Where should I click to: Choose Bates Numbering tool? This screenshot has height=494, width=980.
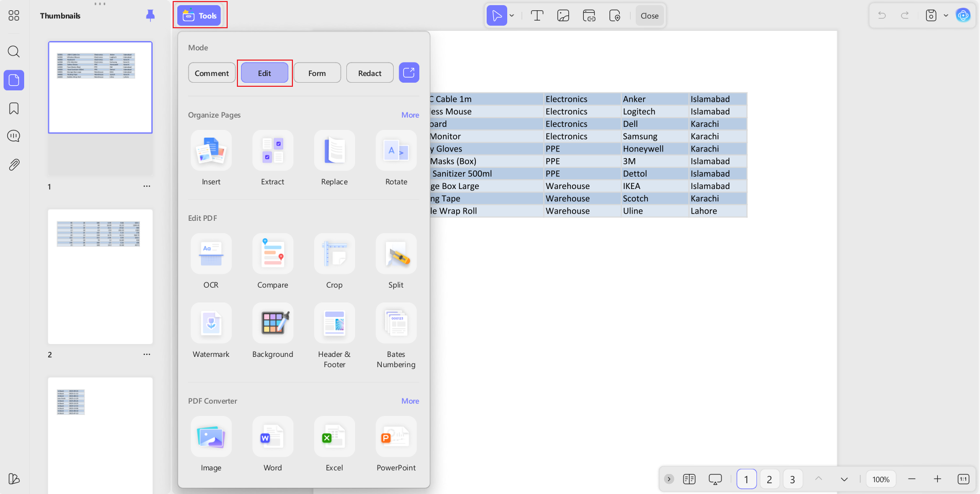[396, 323]
